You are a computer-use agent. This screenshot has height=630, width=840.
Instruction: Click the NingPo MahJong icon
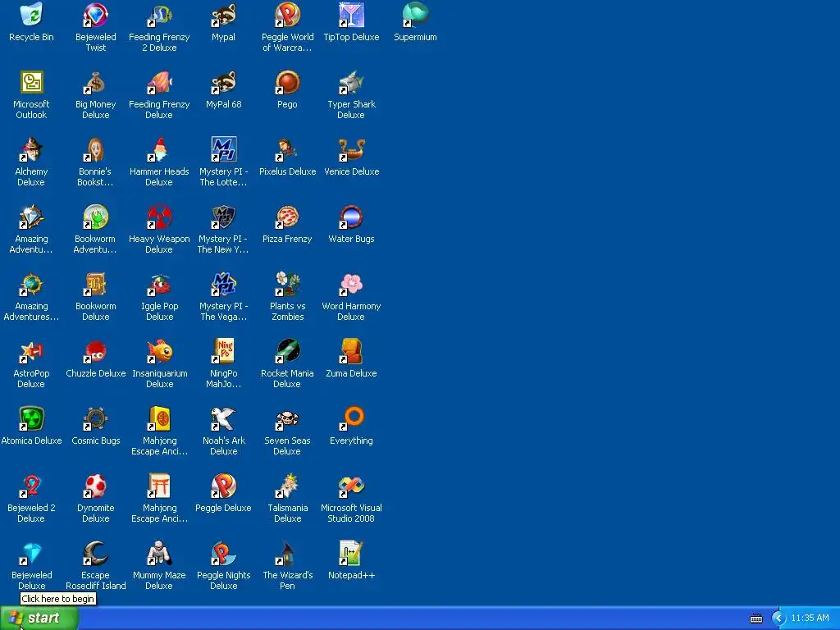pyautogui.click(x=223, y=351)
